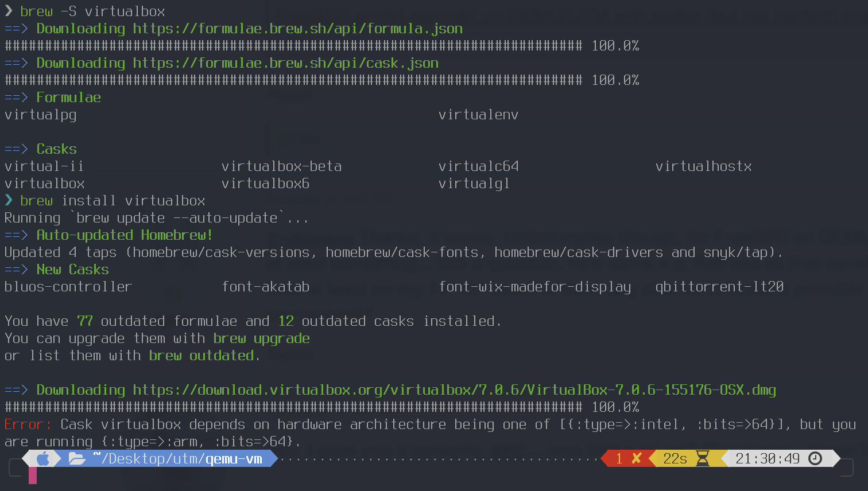Click the clock icon in the prompt
The image size is (868, 491).
[x=815, y=459]
